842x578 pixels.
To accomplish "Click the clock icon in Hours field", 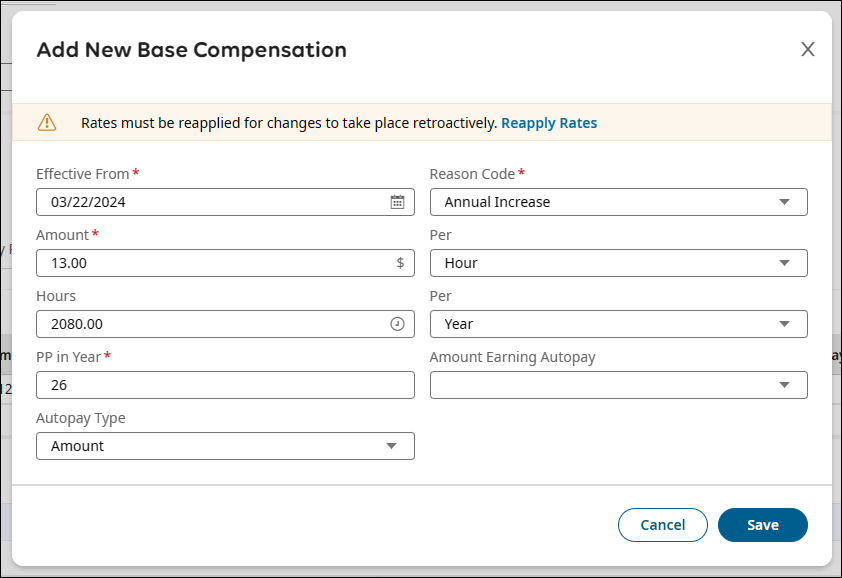I will tap(397, 324).
